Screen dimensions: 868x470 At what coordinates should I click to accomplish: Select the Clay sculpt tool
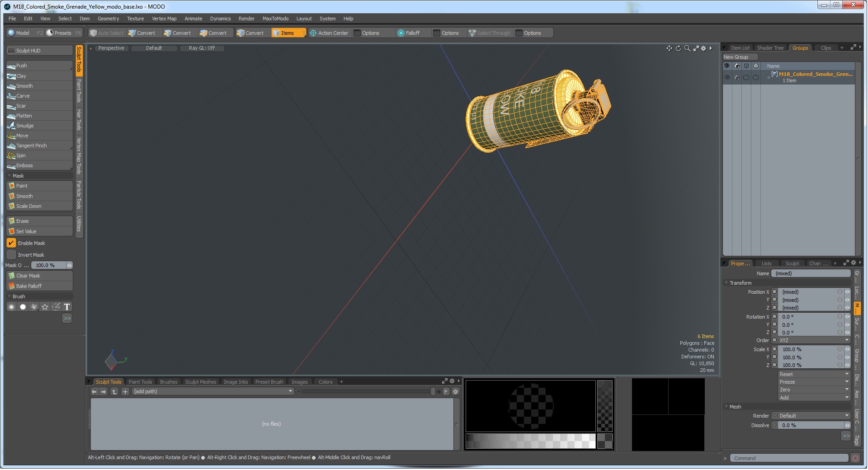(x=39, y=76)
